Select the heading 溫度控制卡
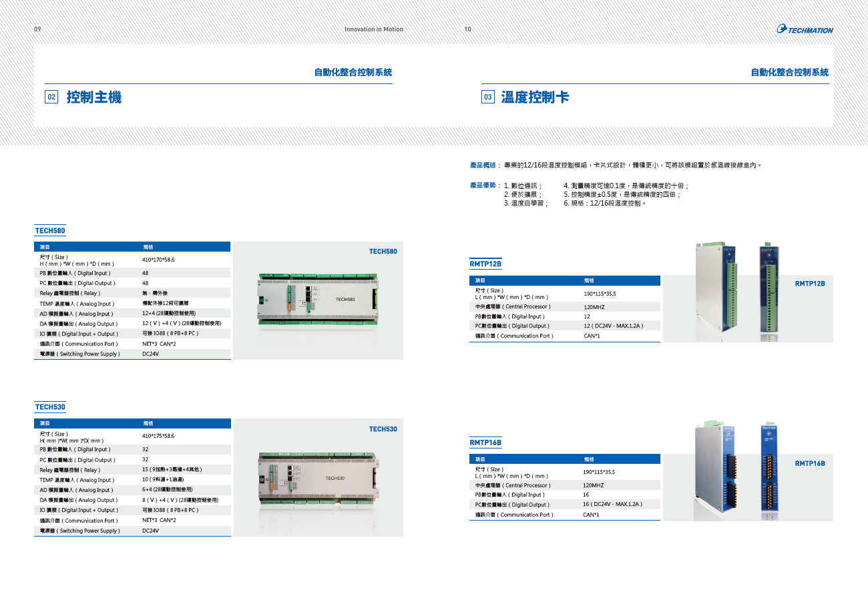This screenshot has width=868, height=592. 535,97
